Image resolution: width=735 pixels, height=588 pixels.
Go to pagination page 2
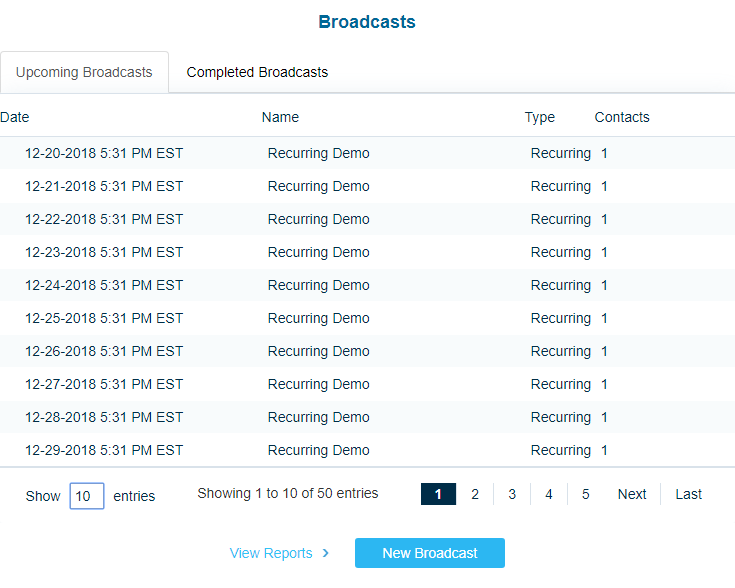click(x=475, y=494)
